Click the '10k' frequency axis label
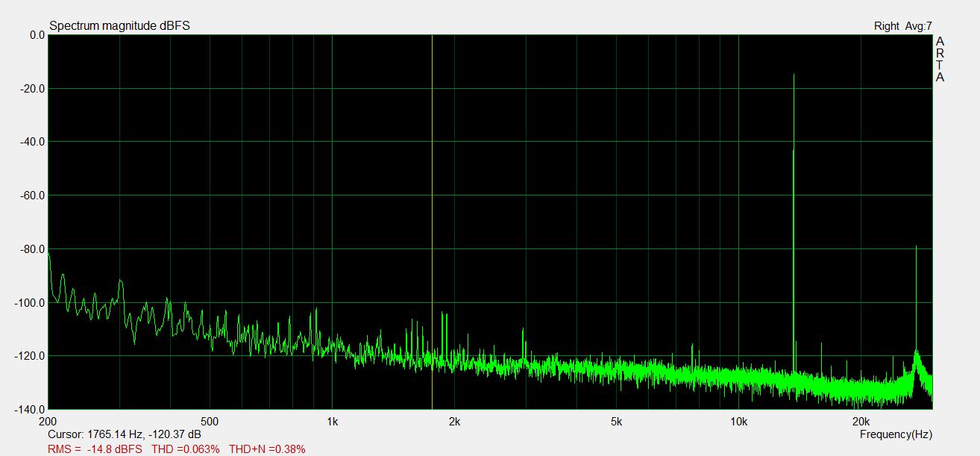The image size is (980, 456). click(738, 421)
